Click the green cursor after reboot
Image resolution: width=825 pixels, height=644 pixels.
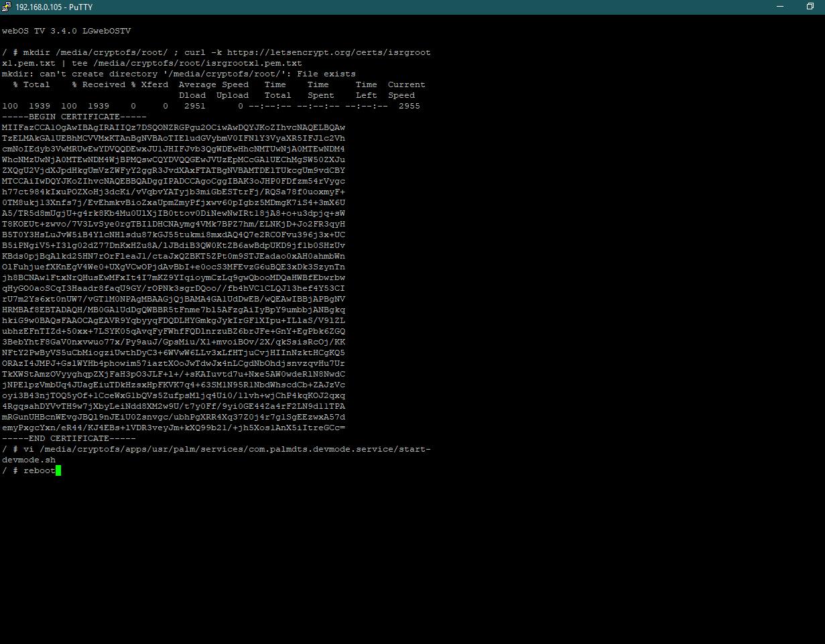coord(58,470)
